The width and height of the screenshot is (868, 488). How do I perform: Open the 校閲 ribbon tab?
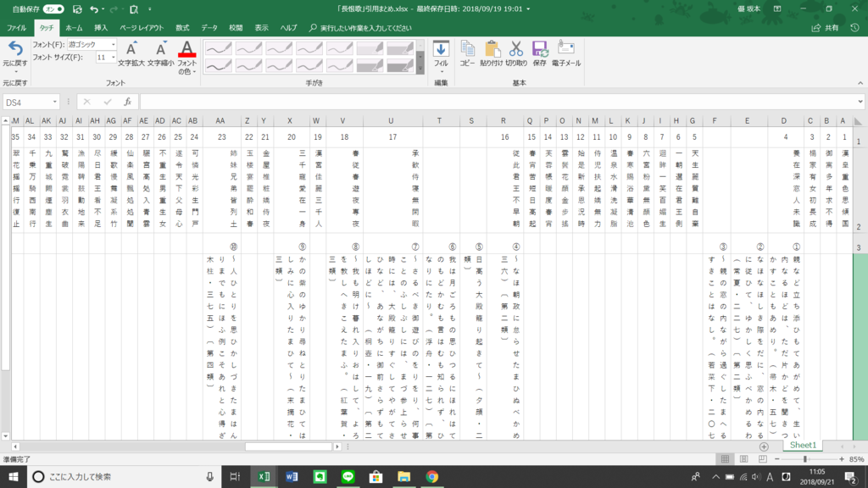pos(236,28)
